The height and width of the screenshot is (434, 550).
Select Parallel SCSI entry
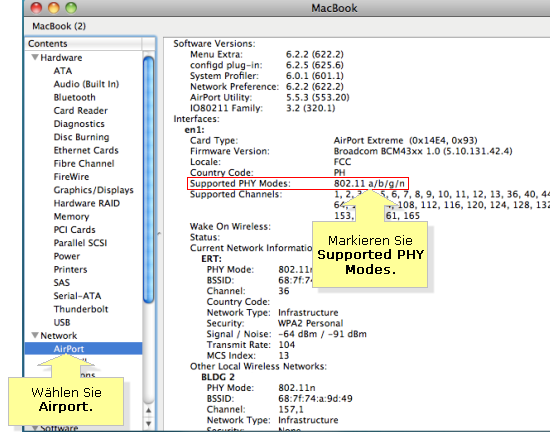80,243
